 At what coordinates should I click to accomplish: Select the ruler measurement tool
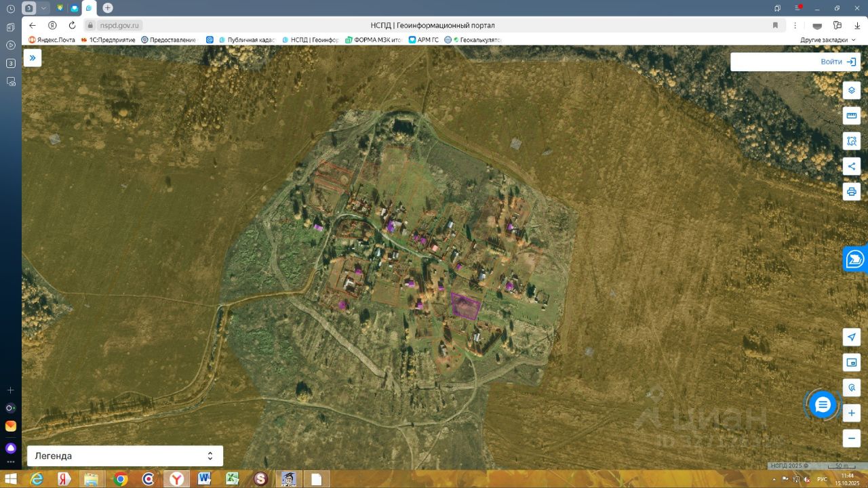(x=852, y=115)
